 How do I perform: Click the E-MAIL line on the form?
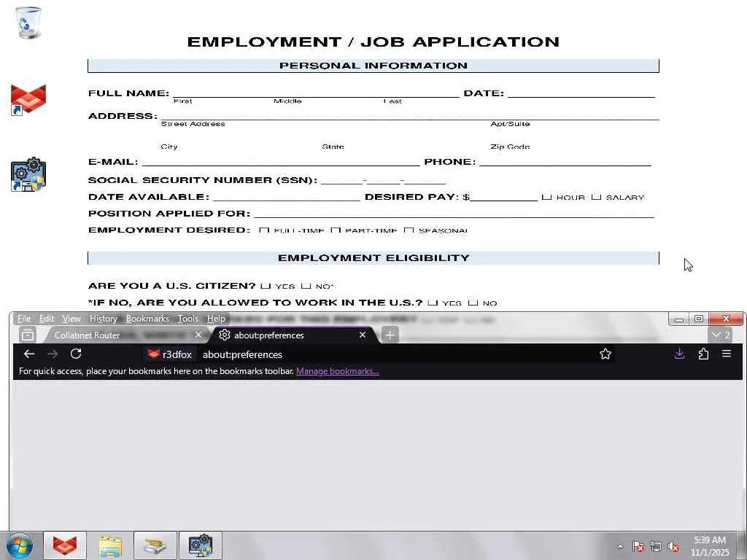pyautogui.click(x=281, y=162)
